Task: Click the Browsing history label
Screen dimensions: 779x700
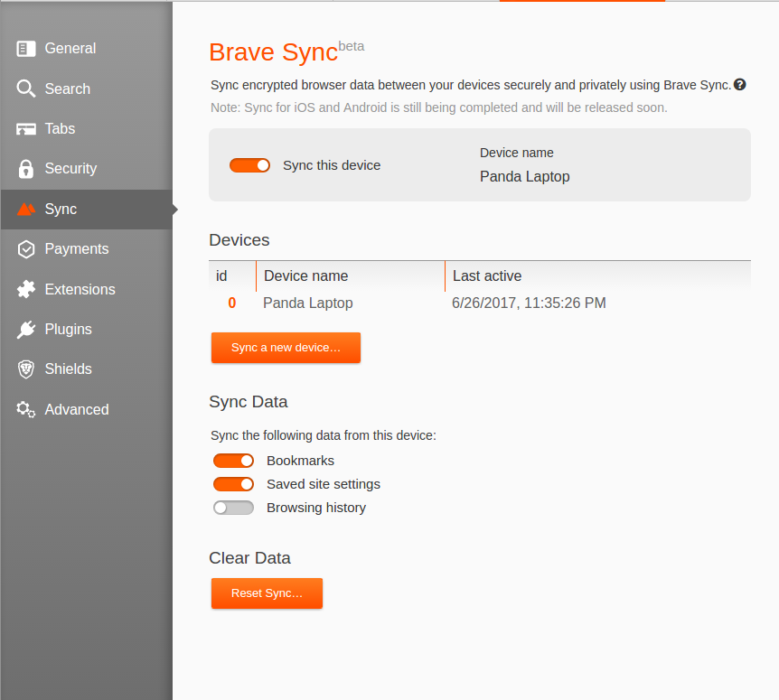Action: coord(316,508)
